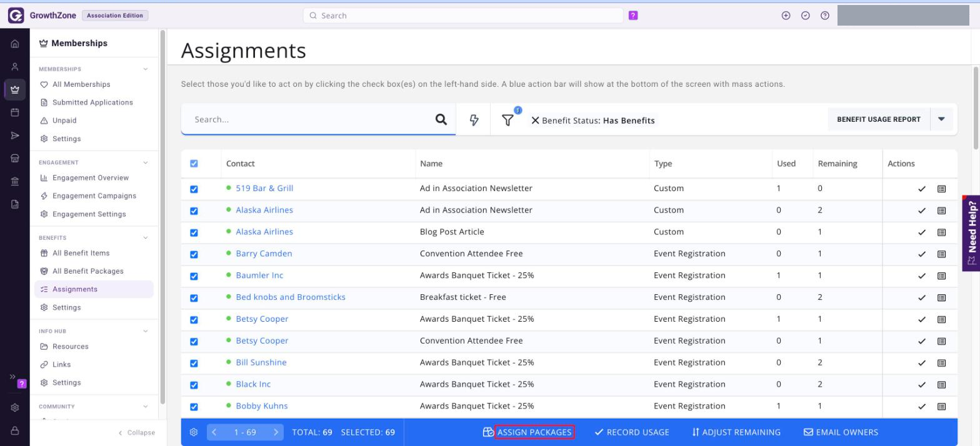Click the checkmark action for 519 Bar & Grill
Viewport: 980px width, 446px height.
pyautogui.click(x=922, y=189)
